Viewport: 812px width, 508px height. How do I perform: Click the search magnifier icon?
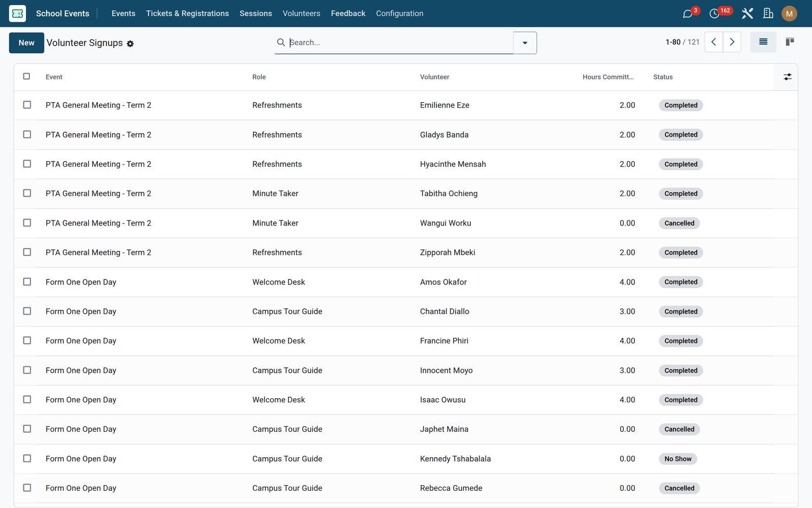(281, 42)
